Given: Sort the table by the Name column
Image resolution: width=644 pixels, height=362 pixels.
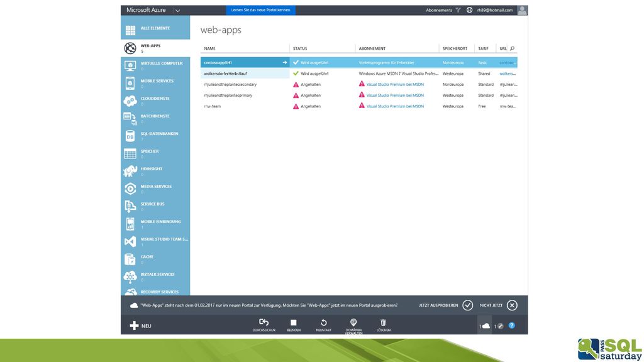Looking at the screenshot, I should (x=210, y=48).
